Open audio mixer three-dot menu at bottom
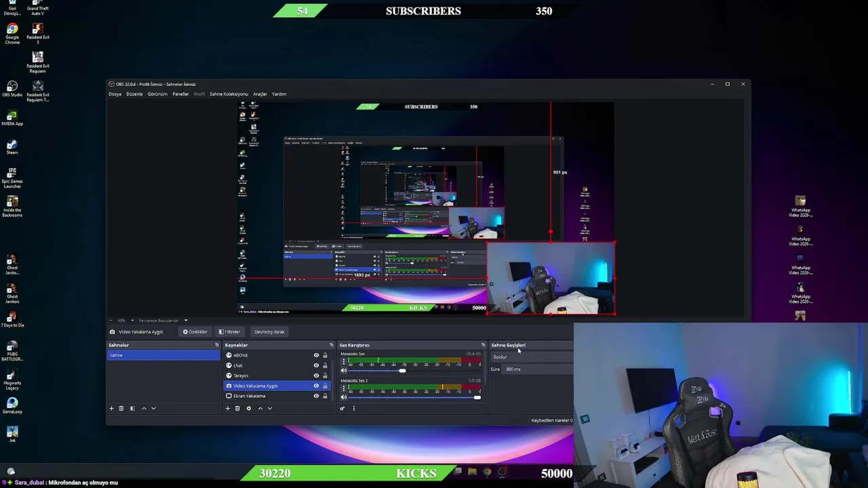The image size is (868, 488). pos(353,408)
